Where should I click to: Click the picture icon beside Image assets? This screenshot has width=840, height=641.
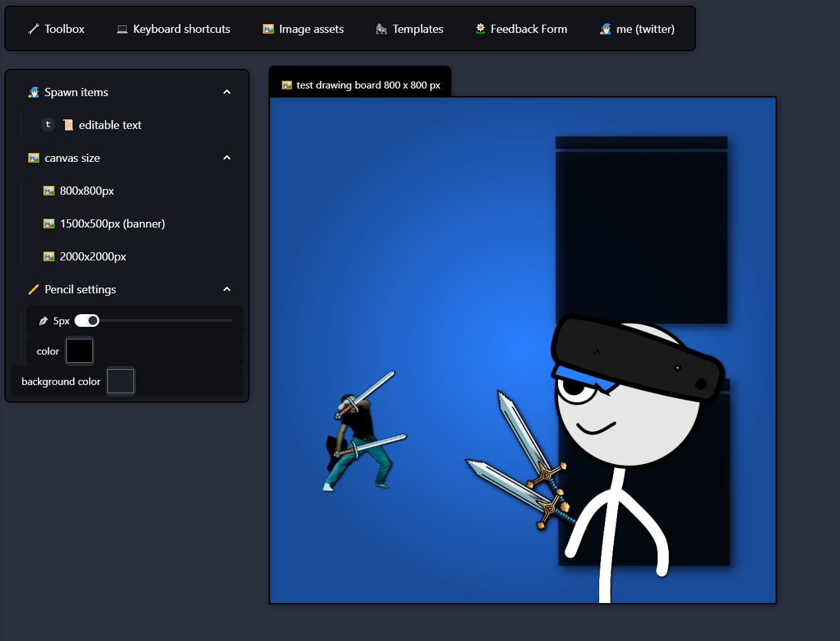point(269,29)
